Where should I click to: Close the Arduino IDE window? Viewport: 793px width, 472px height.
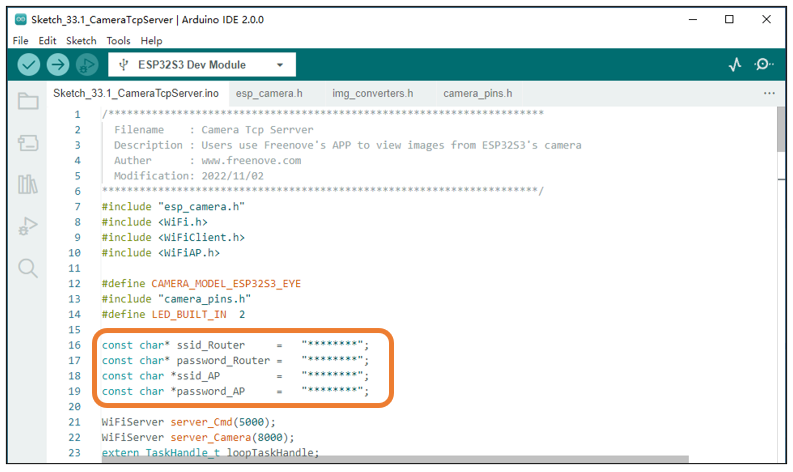766,19
